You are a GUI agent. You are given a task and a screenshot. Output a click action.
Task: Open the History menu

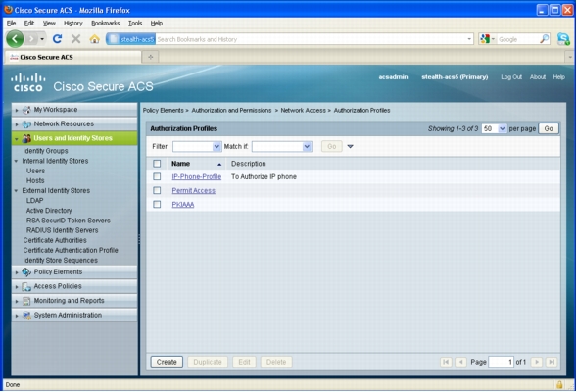tap(73, 23)
